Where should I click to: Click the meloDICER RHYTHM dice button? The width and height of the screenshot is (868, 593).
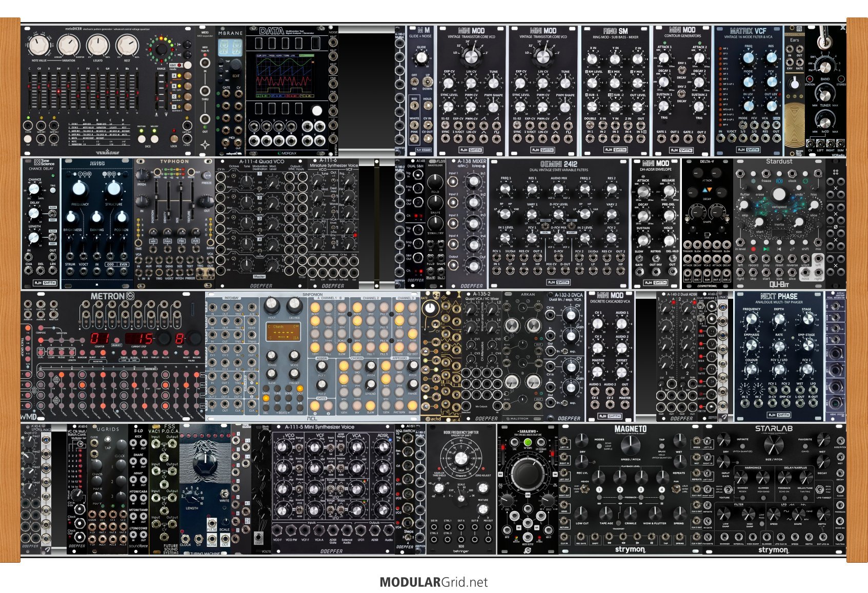[142, 139]
